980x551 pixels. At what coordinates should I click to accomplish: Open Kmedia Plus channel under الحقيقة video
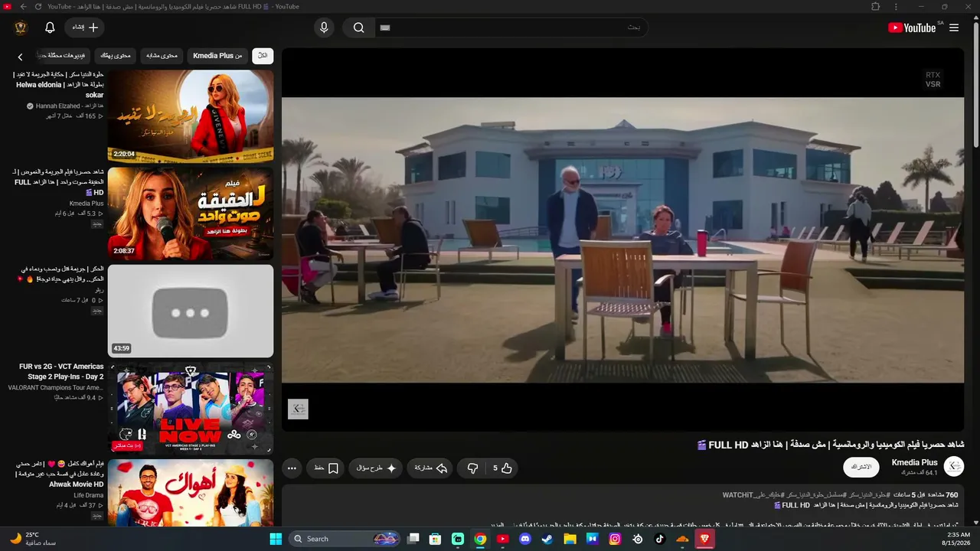87,204
